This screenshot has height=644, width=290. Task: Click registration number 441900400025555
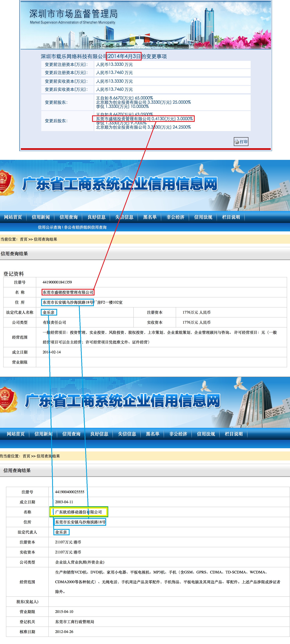click(x=70, y=492)
